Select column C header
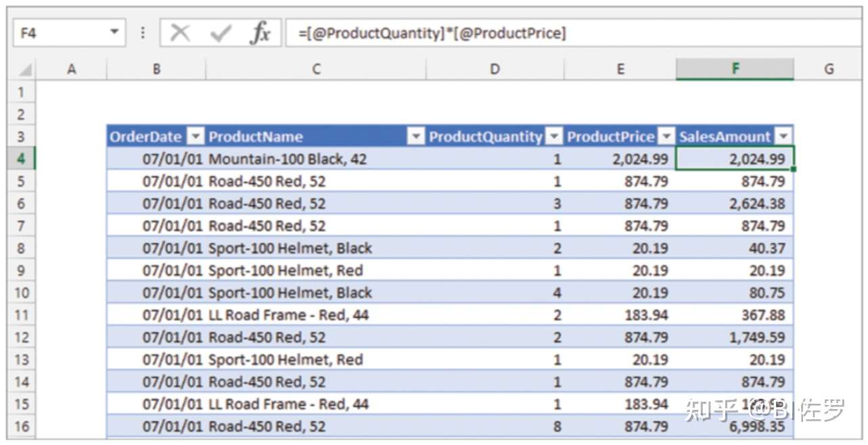Screen dimensions: 868x445 point(316,68)
